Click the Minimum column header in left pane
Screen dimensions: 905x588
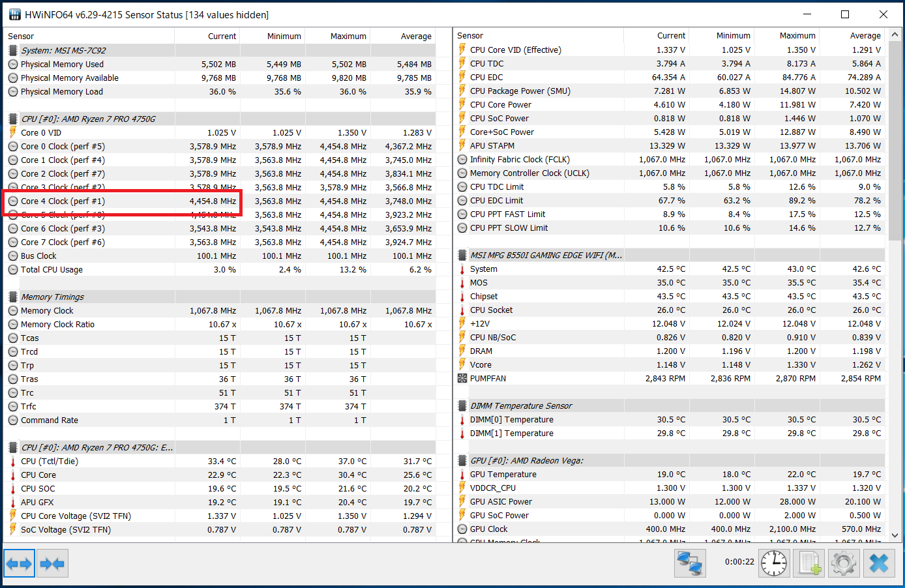[273, 36]
